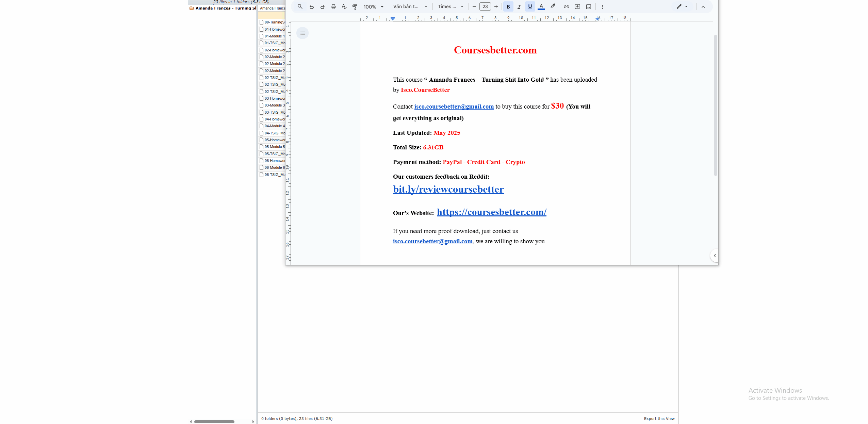Toggle bold formatting
The height and width of the screenshot is (424, 868).
pos(508,7)
